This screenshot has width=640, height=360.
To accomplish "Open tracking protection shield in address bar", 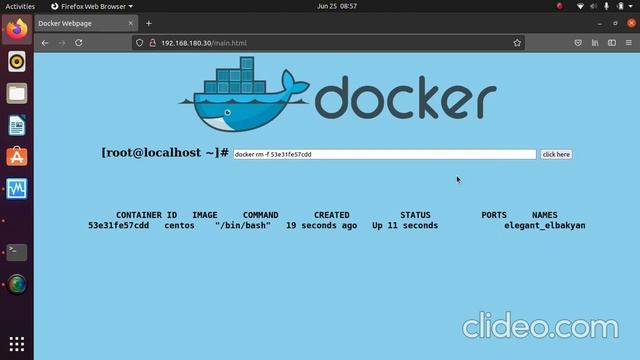I will (x=140, y=43).
